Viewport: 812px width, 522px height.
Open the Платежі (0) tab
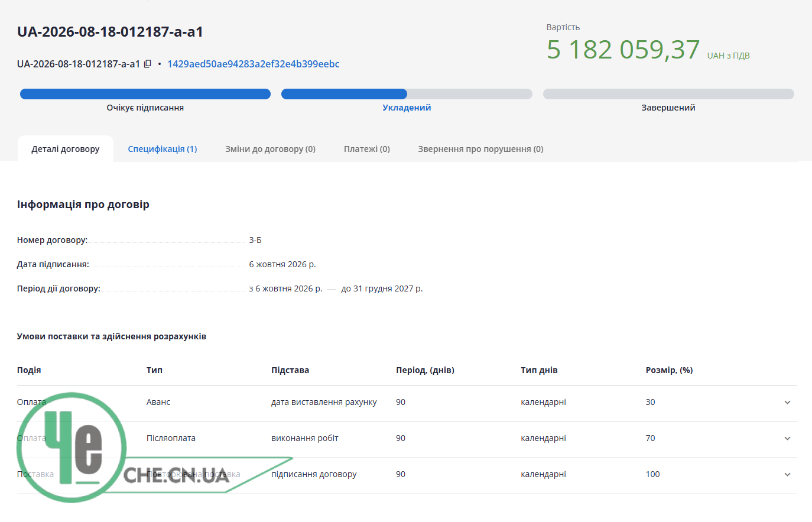tap(367, 149)
